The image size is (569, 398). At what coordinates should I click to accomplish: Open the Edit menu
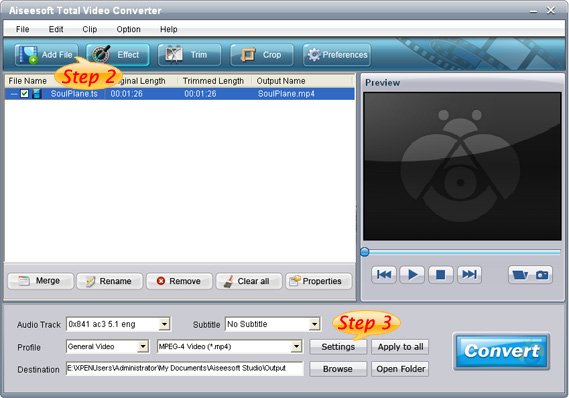tap(56, 29)
